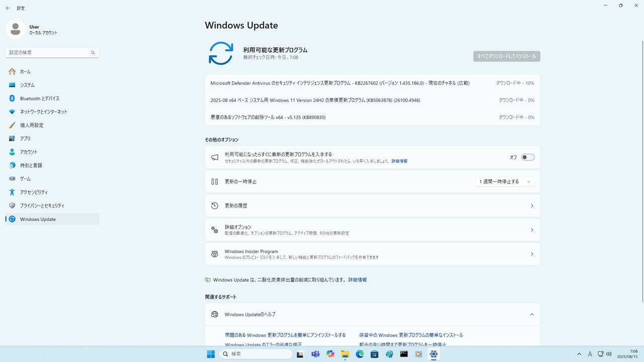Click 1 週間一時停止する button

[499, 182]
